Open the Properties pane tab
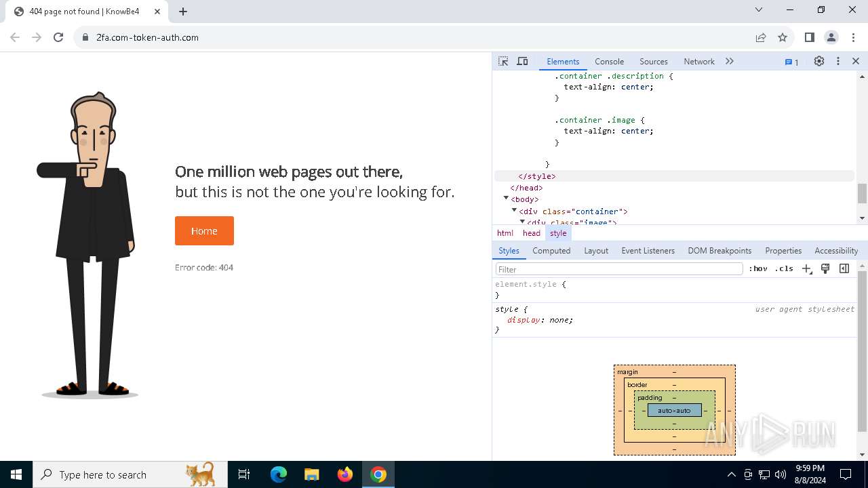The image size is (868, 488). coord(783,250)
